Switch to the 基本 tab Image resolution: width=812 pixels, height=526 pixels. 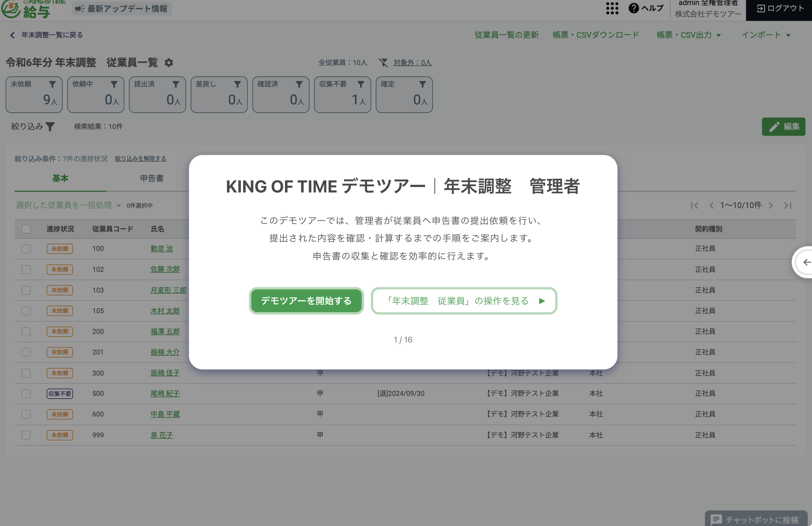60,178
